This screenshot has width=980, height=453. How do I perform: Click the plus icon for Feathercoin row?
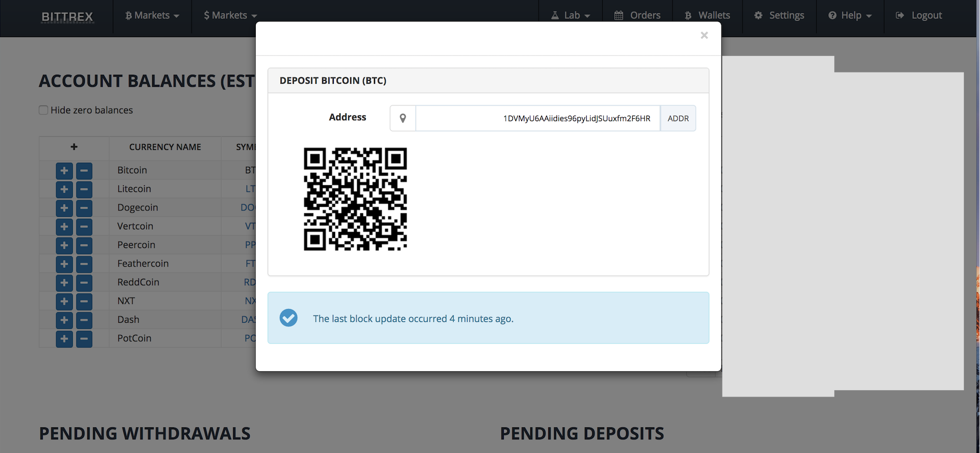(x=64, y=264)
